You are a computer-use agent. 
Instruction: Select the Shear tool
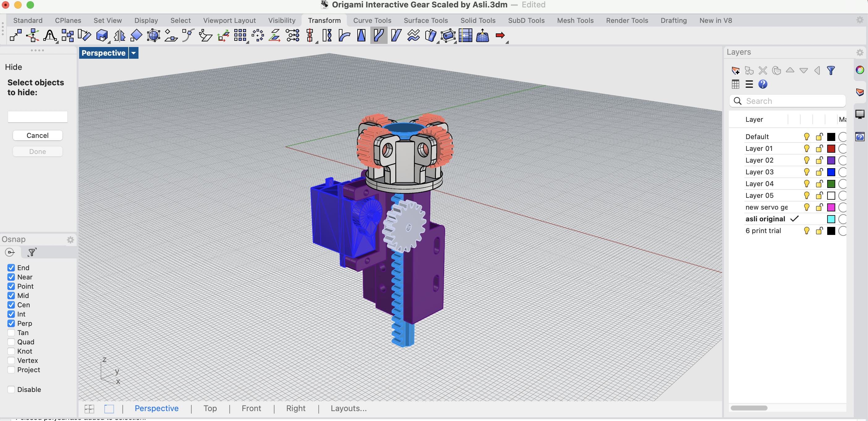[396, 35]
